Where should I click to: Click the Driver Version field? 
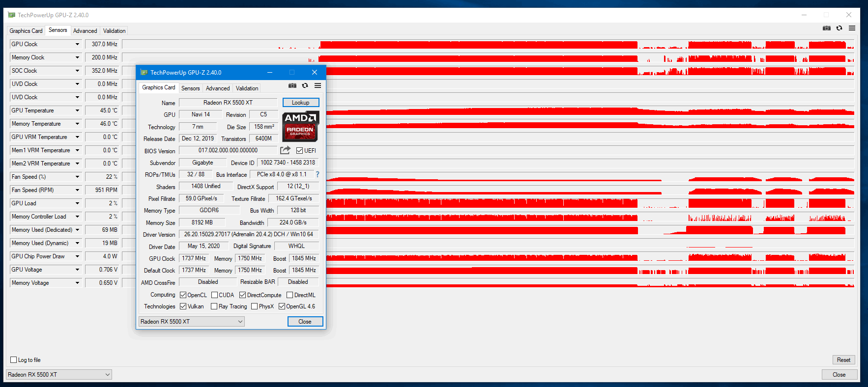click(x=249, y=234)
